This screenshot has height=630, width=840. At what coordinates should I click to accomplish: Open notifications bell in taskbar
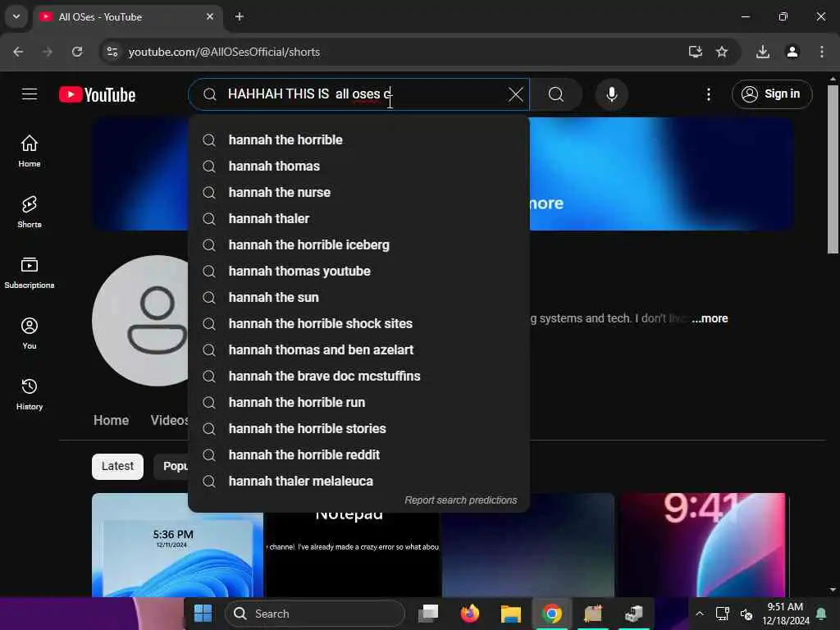tap(820, 614)
